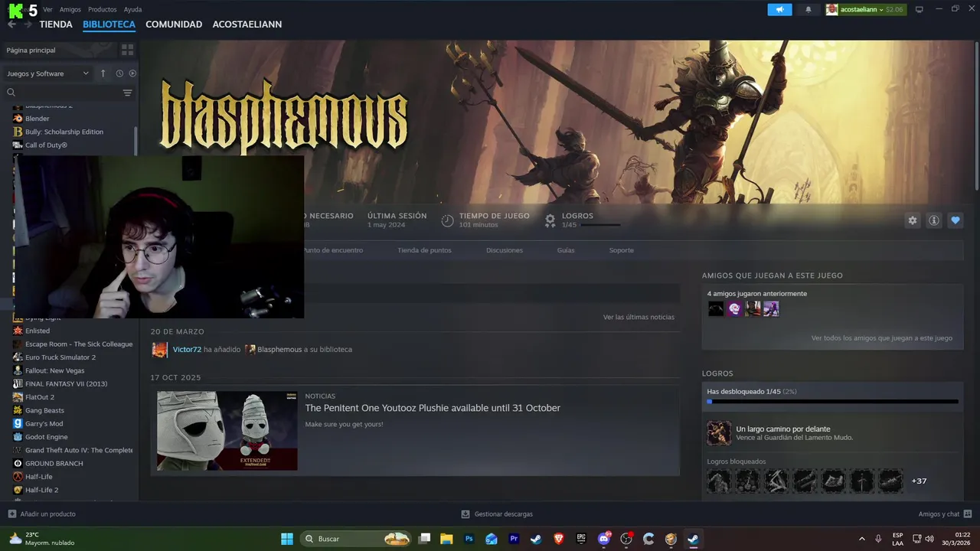Go forward with the right arrow

click(28, 24)
